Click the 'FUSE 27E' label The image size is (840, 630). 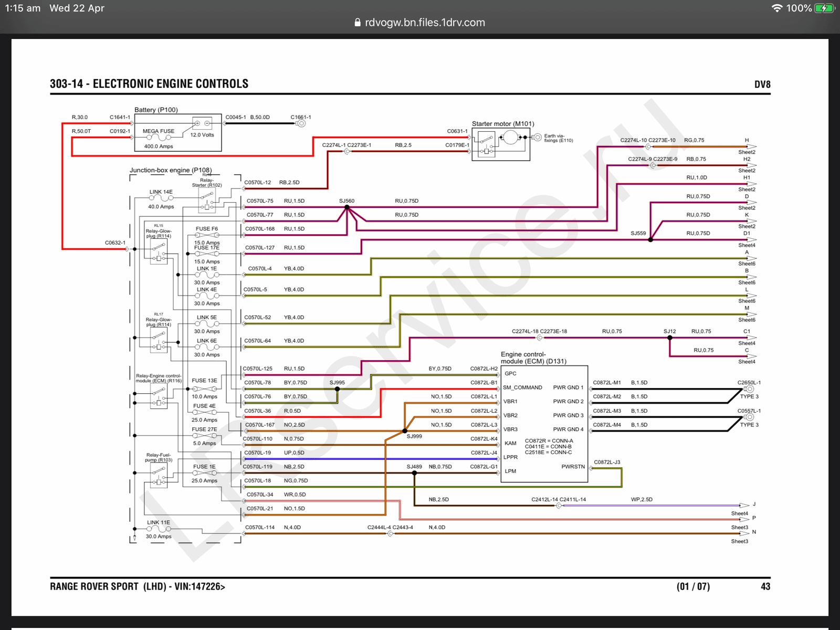point(204,429)
